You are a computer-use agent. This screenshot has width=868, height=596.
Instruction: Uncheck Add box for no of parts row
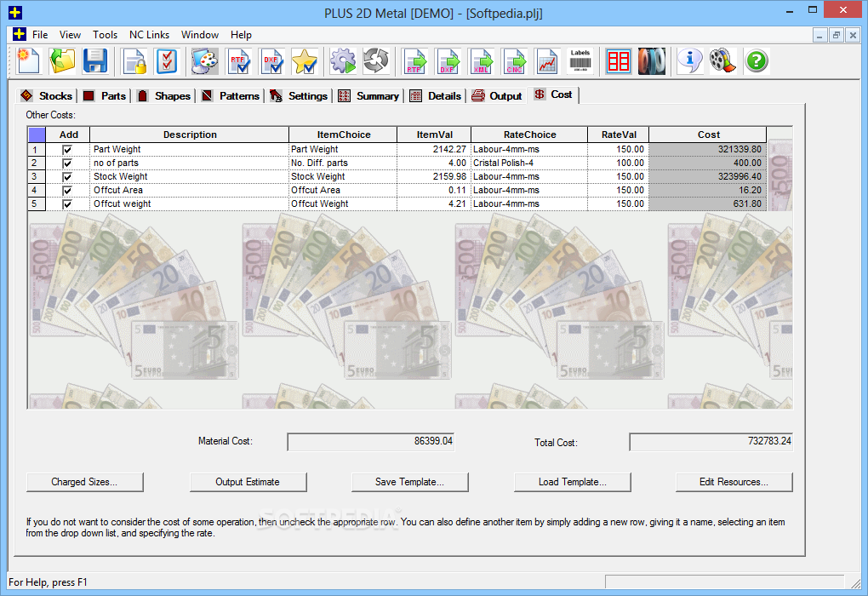[x=67, y=163]
